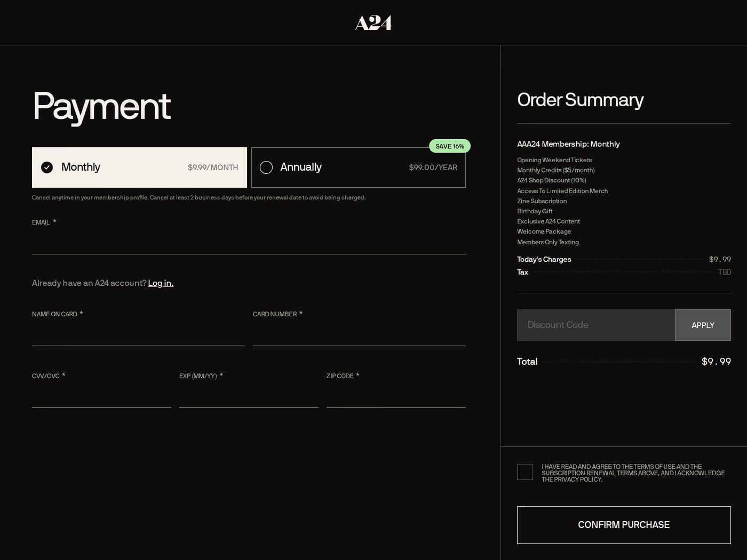Click Today's Charges $9.99 amount
This screenshot has width=747, height=560.
tap(720, 259)
